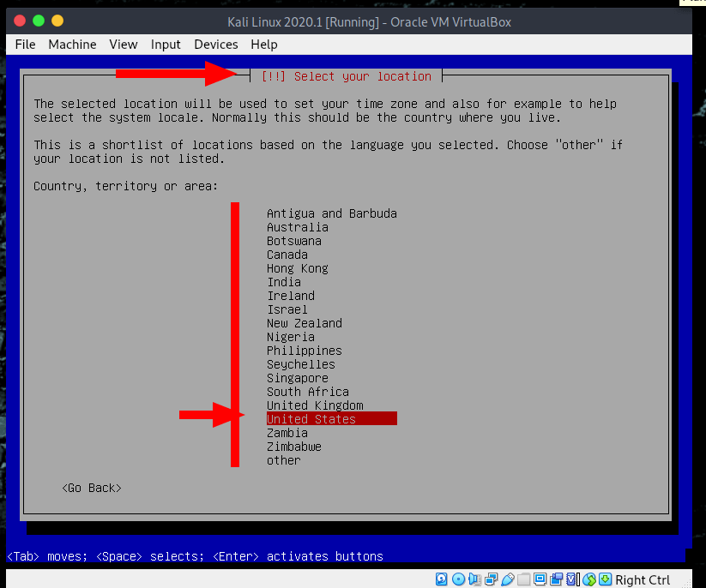
Task: Close the VirtualBox window with red button
Action: click(x=20, y=21)
